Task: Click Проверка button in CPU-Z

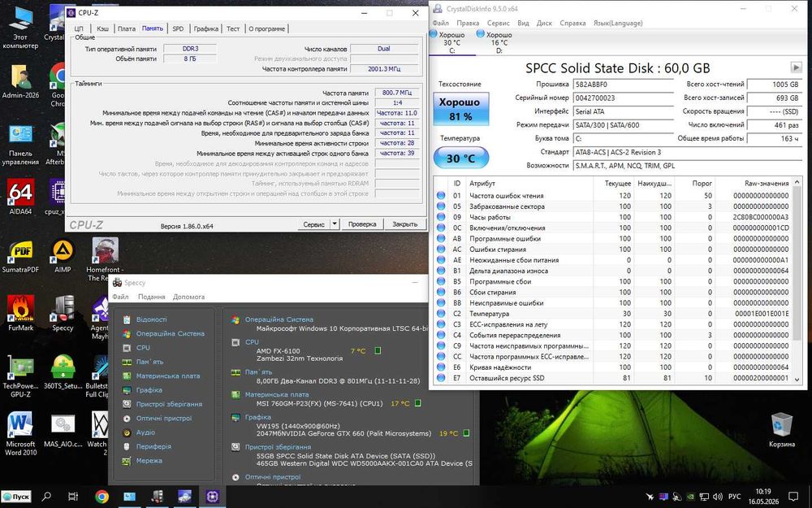Action: [362, 224]
